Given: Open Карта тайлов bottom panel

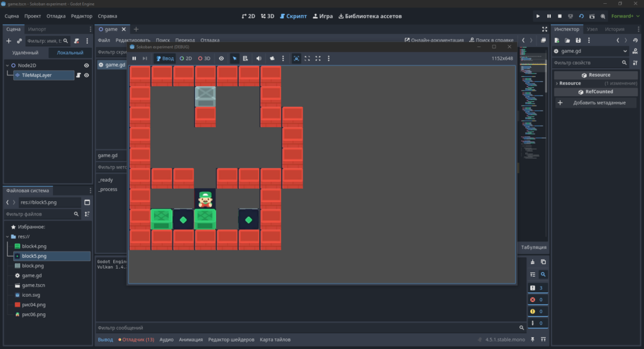Looking at the screenshot, I should click(275, 340).
